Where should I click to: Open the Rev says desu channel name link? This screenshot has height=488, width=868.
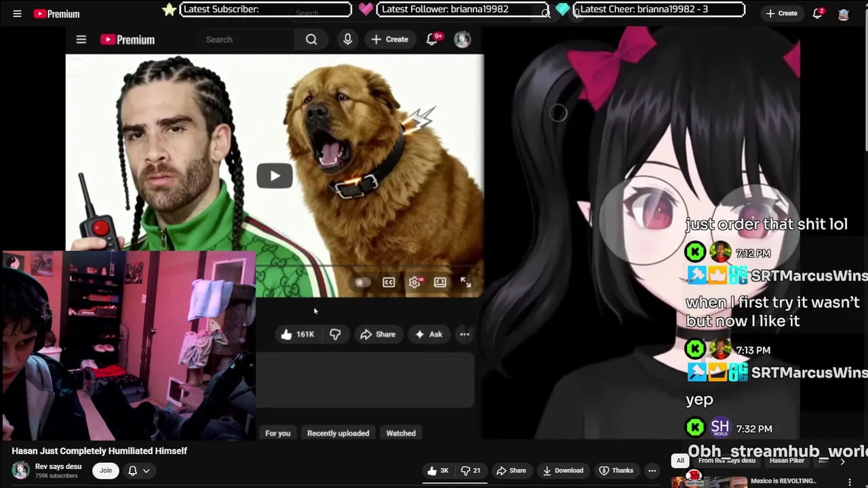coord(58,466)
